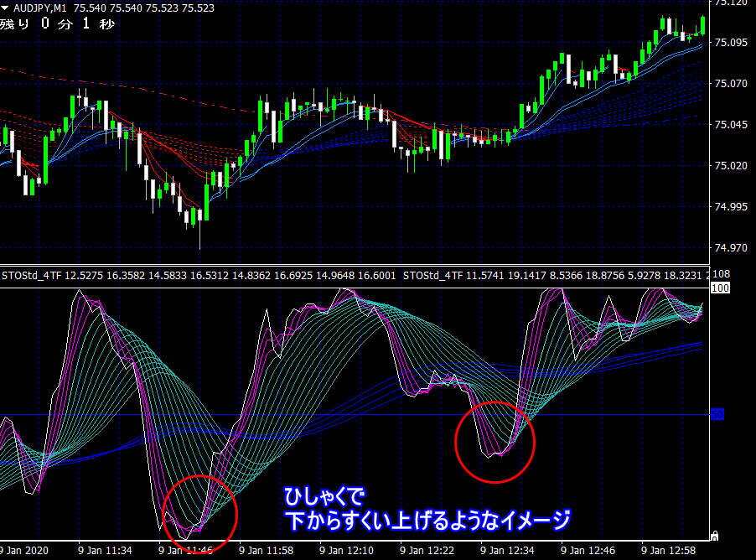Image resolution: width=756 pixels, height=560 pixels.
Task: Click the 9 Jan 12:34 time label
Action: click(x=507, y=550)
